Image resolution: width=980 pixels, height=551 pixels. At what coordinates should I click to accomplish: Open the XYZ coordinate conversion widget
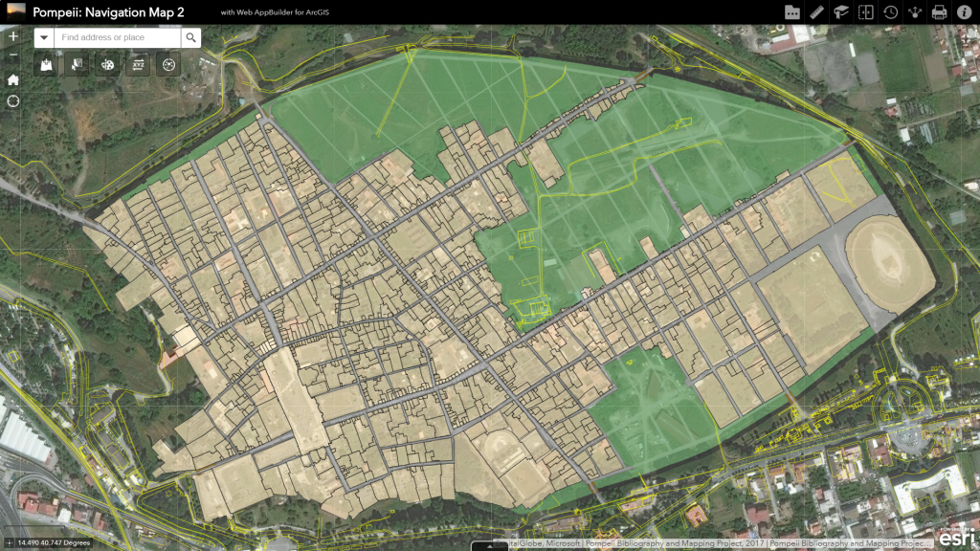coord(138,65)
